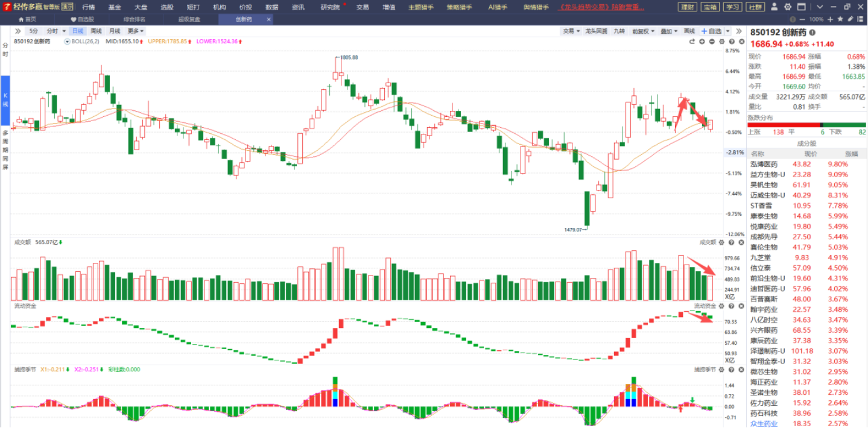Close the 流动资金 indicator panel

740,306
